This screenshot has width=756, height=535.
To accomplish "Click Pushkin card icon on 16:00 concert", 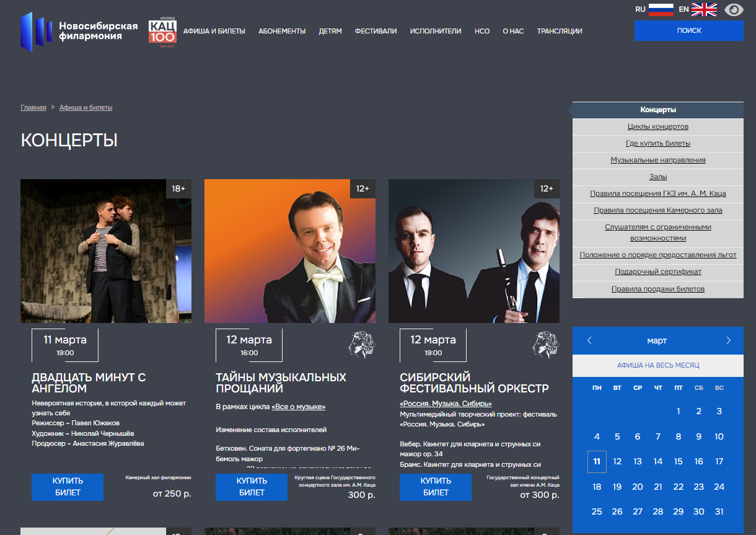I will 362,345.
